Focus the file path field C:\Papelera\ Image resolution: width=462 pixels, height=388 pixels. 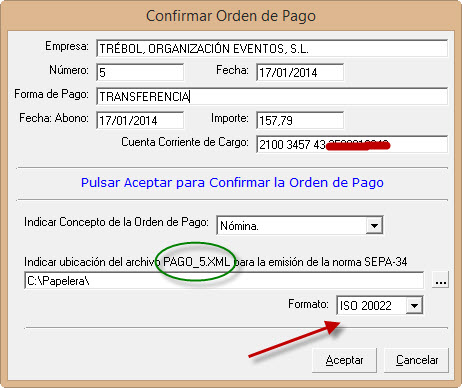pyautogui.click(x=224, y=280)
